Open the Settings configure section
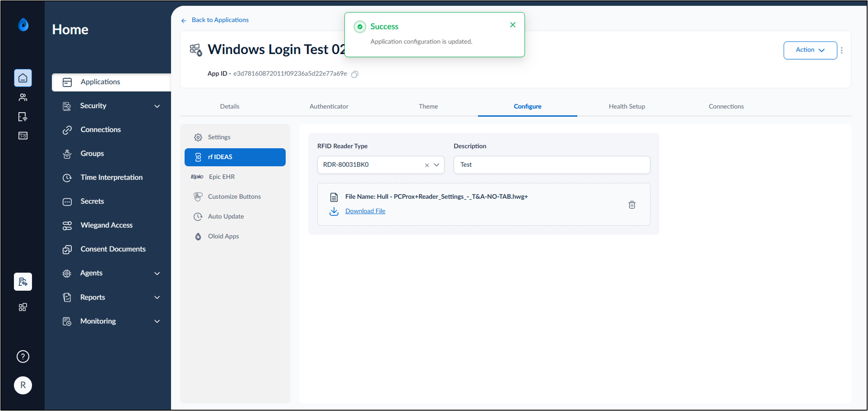 pyautogui.click(x=235, y=137)
